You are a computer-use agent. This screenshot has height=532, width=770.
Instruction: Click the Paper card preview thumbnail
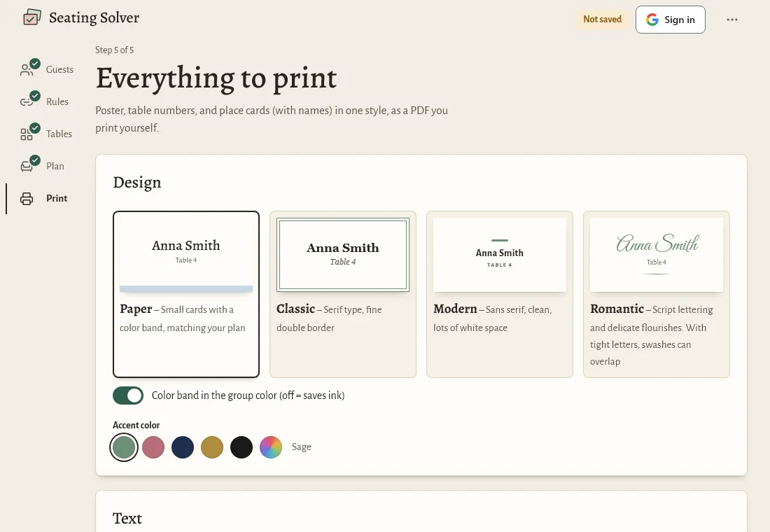(x=186, y=255)
